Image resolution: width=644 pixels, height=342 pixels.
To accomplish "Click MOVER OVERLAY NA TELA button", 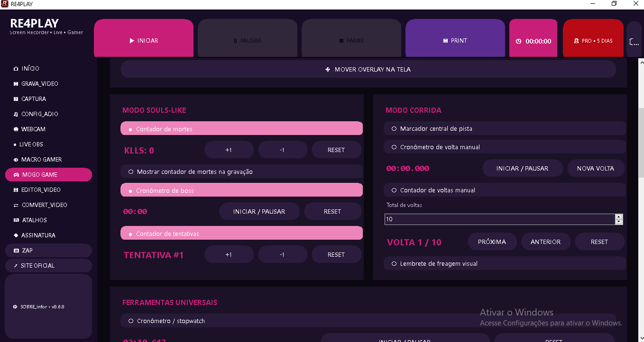I will click(368, 69).
